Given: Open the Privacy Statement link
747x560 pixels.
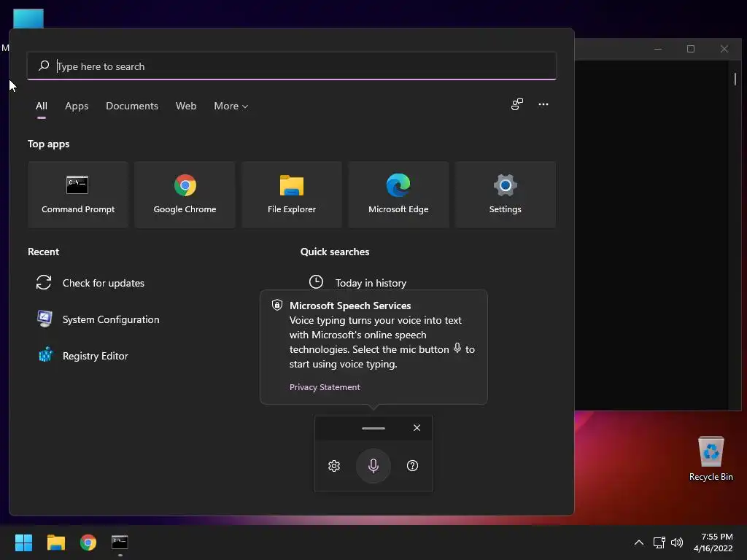Looking at the screenshot, I should [x=325, y=387].
